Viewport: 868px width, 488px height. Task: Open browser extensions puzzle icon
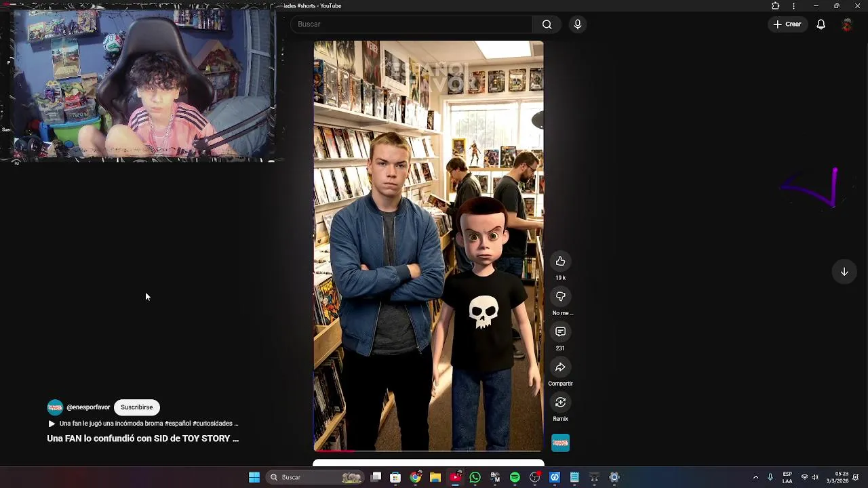pyautogui.click(x=776, y=6)
